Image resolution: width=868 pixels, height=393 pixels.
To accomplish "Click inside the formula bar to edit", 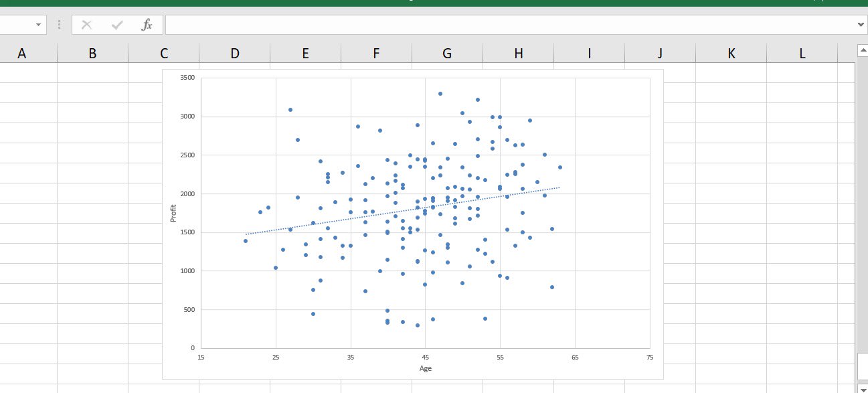I will coord(402,25).
